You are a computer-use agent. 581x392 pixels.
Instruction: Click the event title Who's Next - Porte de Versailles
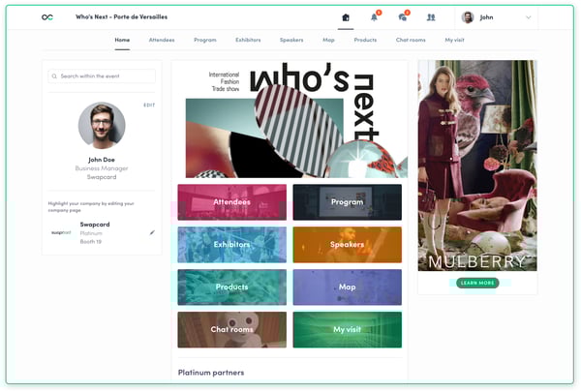point(122,17)
